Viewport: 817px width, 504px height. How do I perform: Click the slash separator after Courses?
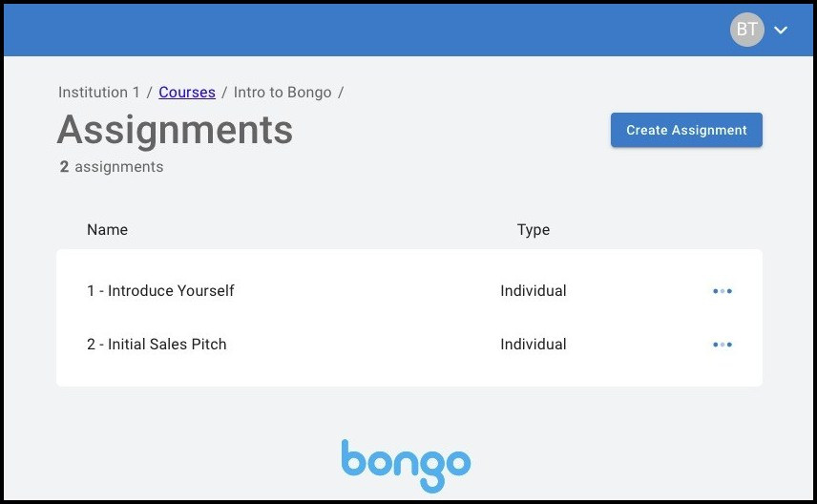point(224,93)
